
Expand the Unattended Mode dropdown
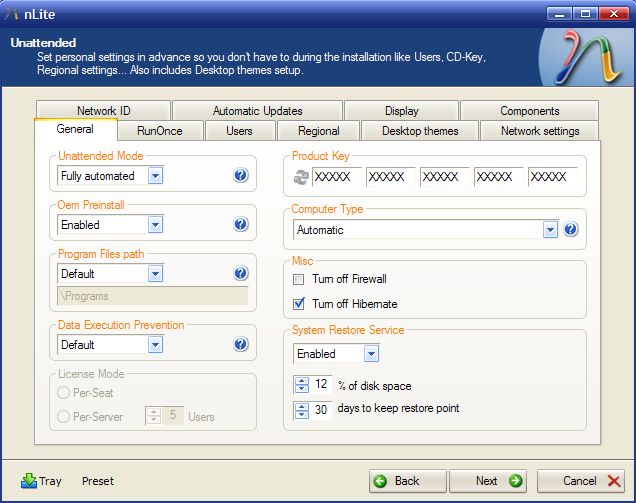pyautogui.click(x=155, y=176)
